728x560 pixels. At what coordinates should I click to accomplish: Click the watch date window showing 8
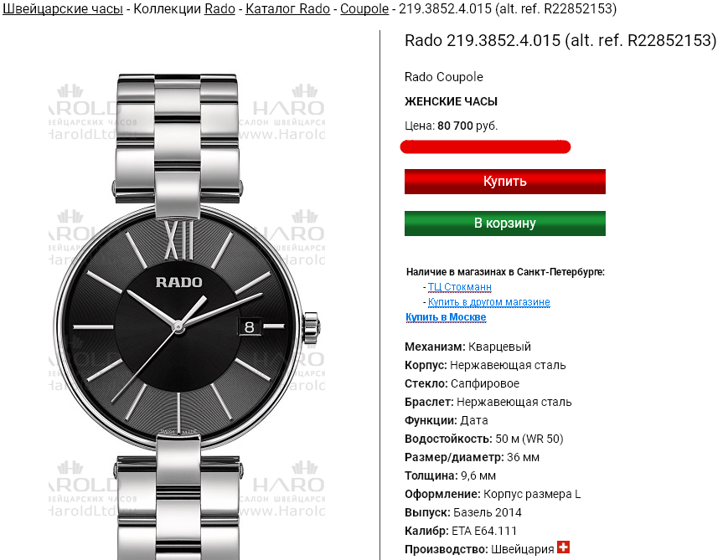(x=250, y=326)
